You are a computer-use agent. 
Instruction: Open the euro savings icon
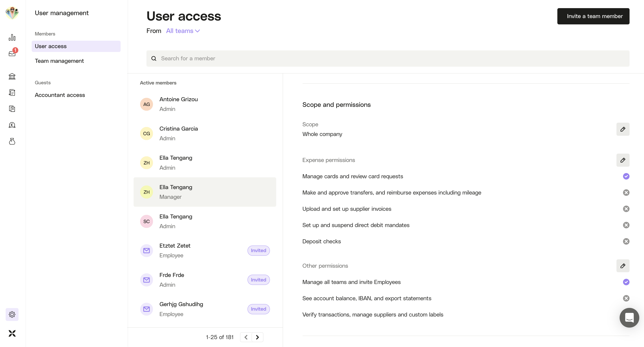point(12,125)
